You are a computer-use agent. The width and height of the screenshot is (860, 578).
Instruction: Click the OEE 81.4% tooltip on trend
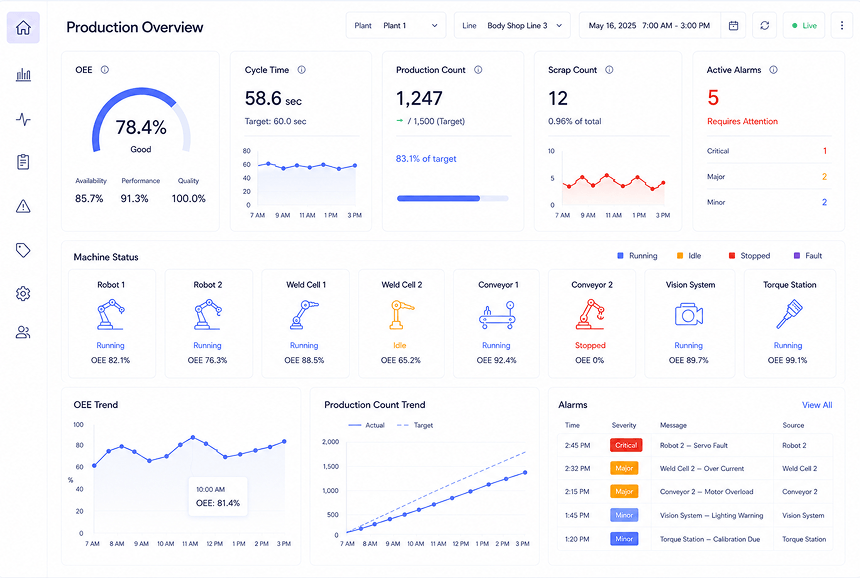coord(218,497)
